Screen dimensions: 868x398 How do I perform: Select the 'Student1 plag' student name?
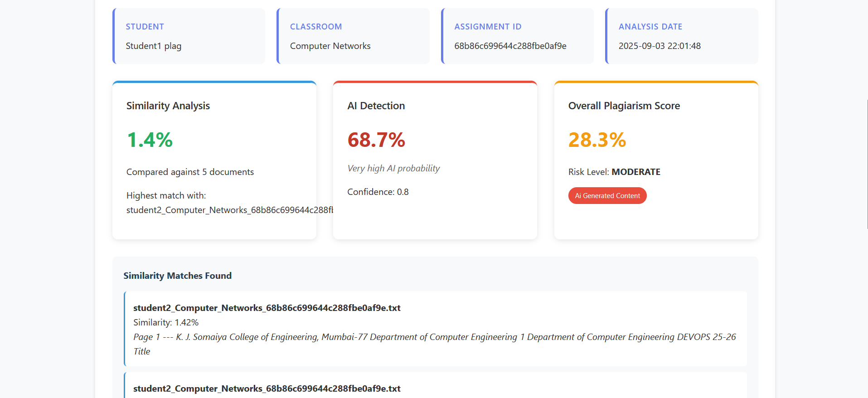(154, 46)
